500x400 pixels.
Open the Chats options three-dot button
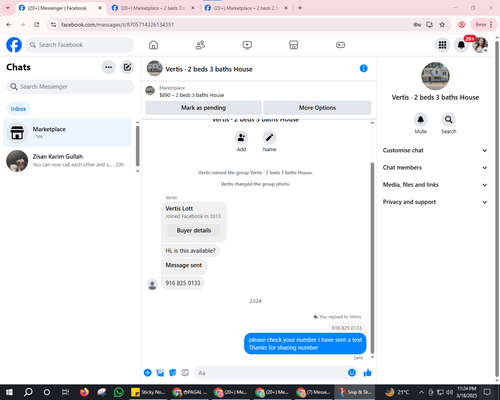(108, 67)
